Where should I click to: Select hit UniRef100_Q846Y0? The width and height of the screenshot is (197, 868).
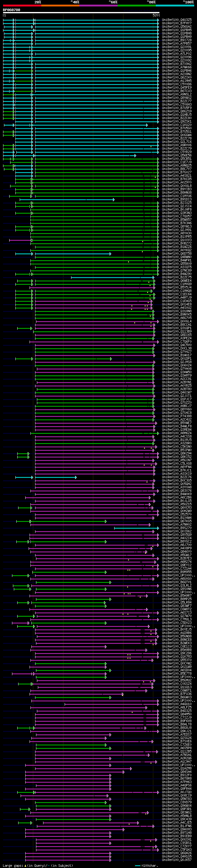(x=177, y=551)
